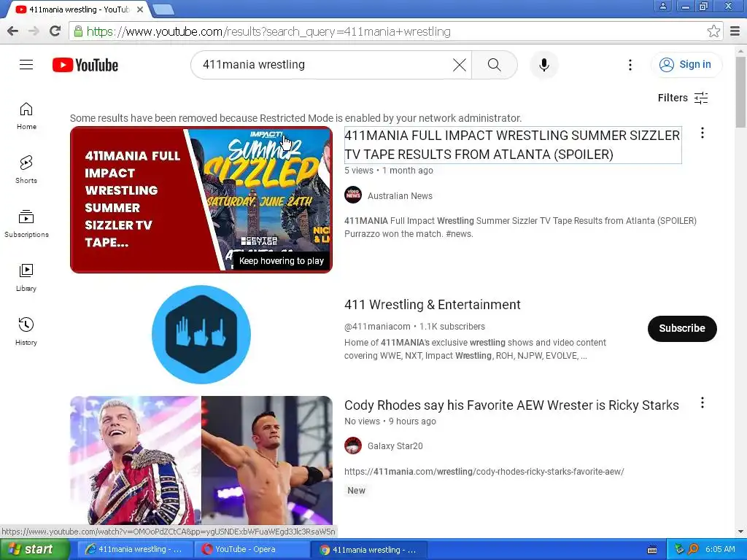This screenshot has height=560, width=747.
Task: Click the magnifier system tray icon
Action: point(693,550)
